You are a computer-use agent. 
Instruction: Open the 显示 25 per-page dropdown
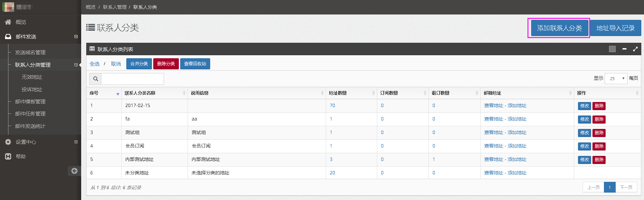pyautogui.click(x=616, y=78)
